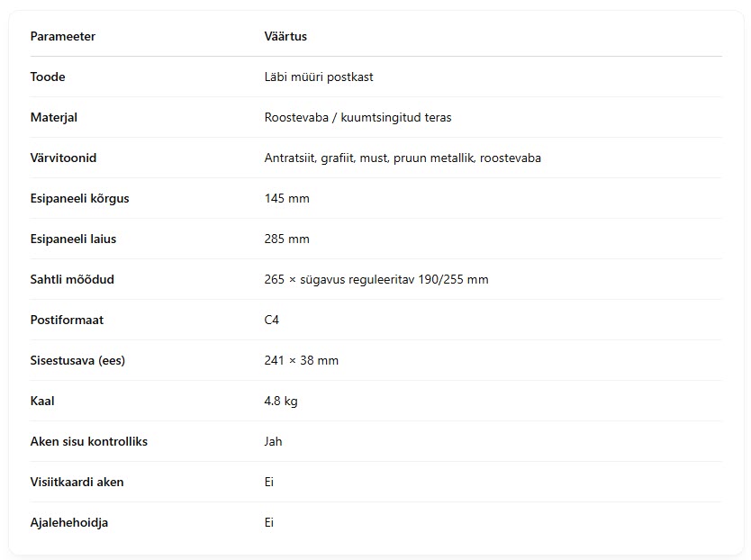The image size is (751, 560).
Task: Select the Materjal row label
Action: [x=54, y=117]
